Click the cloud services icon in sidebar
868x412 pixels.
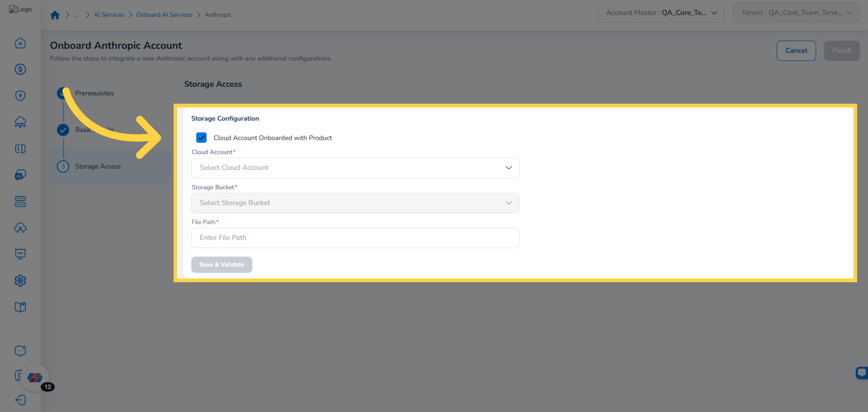[x=20, y=122]
